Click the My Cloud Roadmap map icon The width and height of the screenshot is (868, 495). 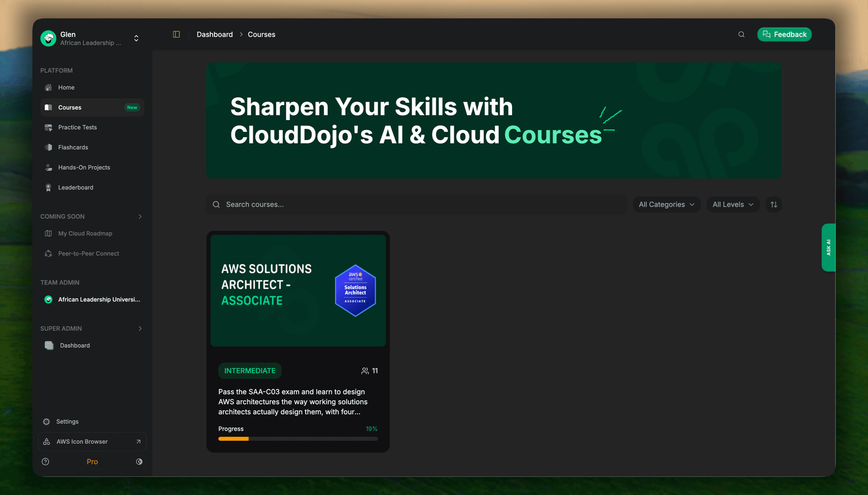coord(48,234)
